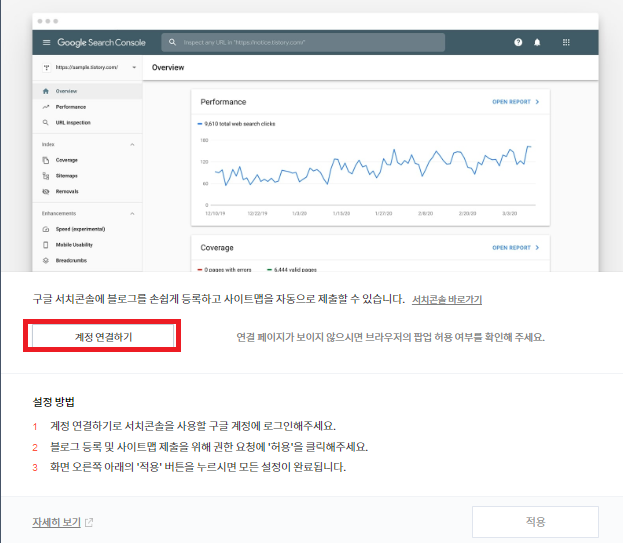This screenshot has width=623, height=543.
Task: Open the Google apps grid icon
Action: (566, 42)
